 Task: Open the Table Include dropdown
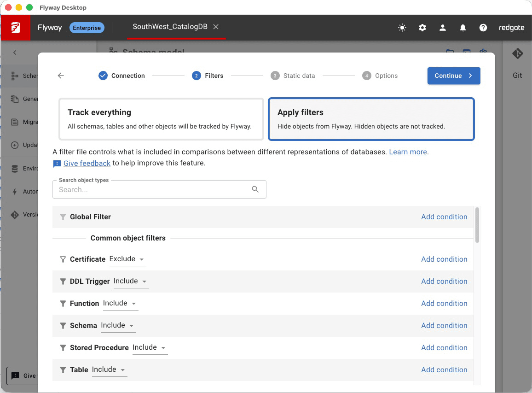point(110,370)
